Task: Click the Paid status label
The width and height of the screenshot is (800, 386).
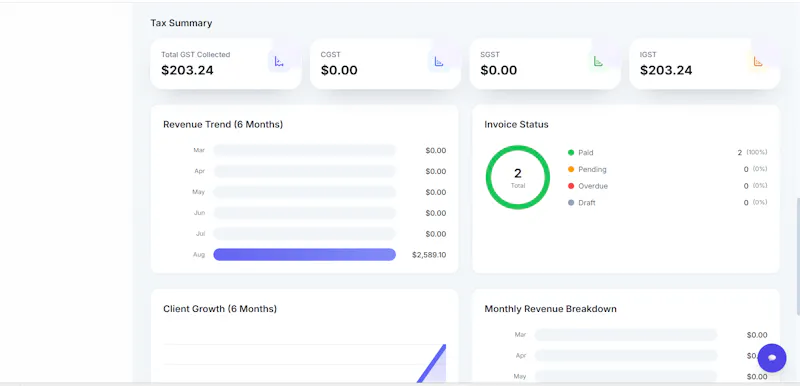Action: (586, 152)
